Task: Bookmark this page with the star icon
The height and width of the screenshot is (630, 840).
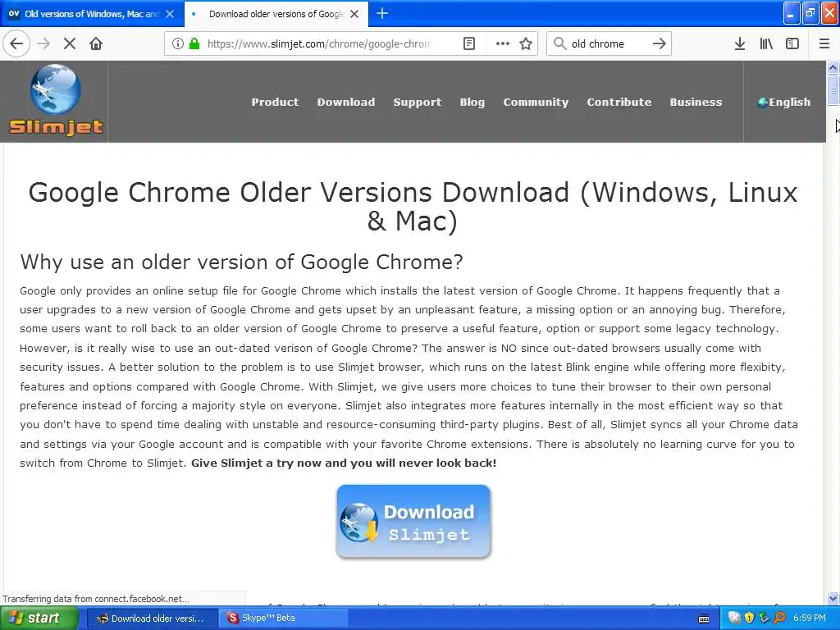Action: (x=526, y=43)
